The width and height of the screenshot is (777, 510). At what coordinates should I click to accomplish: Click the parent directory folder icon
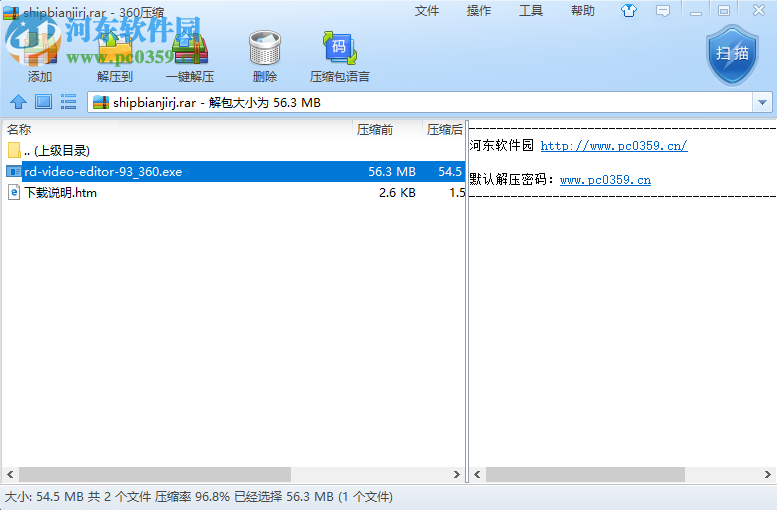14,150
